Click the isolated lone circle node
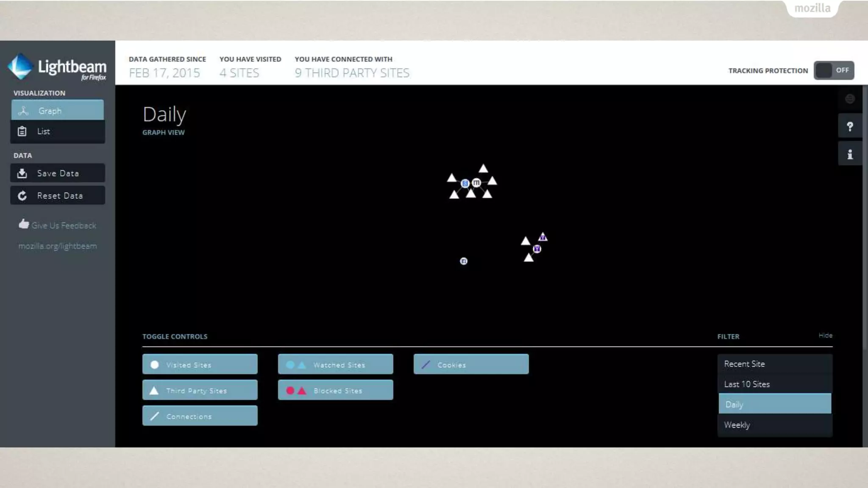The height and width of the screenshot is (488, 868). tap(464, 261)
